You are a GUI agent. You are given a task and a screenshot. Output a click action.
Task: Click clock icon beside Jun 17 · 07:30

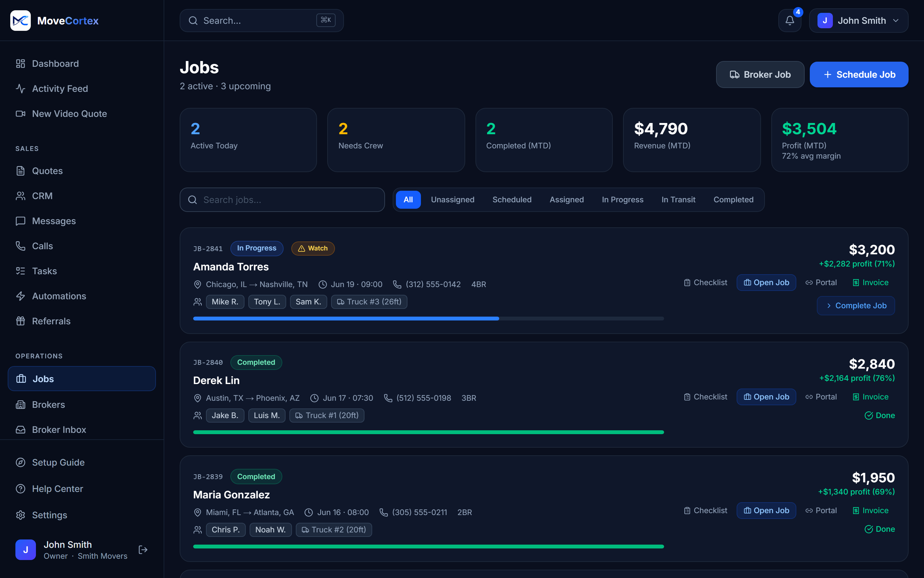[314, 398]
